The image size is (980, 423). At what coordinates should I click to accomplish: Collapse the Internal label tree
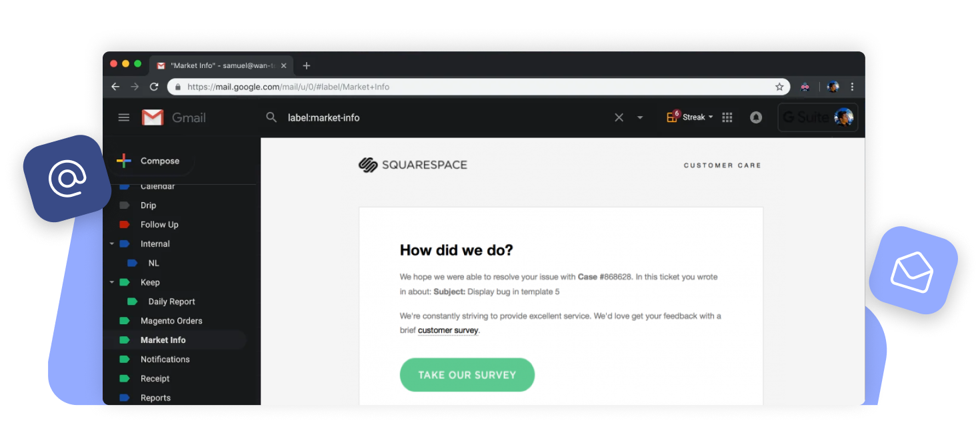112,244
